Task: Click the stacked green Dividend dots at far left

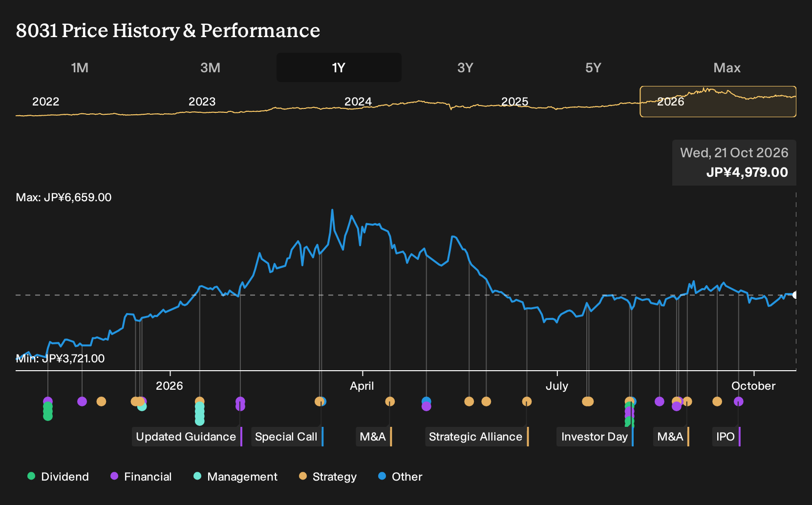Action: pyautogui.click(x=48, y=411)
